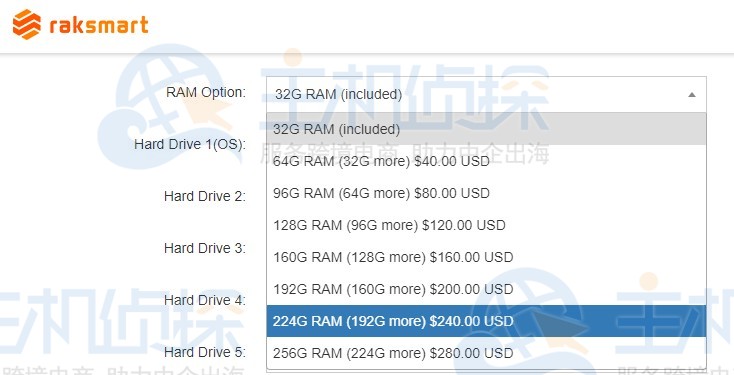This screenshot has height=375, width=734.
Task: Pick the 96G RAM $80.00 option
Action: [486, 193]
